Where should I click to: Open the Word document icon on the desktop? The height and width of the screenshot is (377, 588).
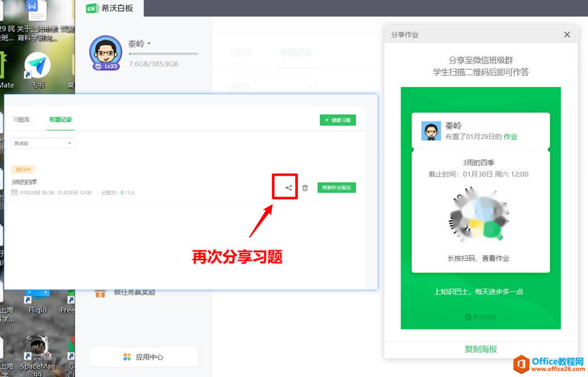37,10
